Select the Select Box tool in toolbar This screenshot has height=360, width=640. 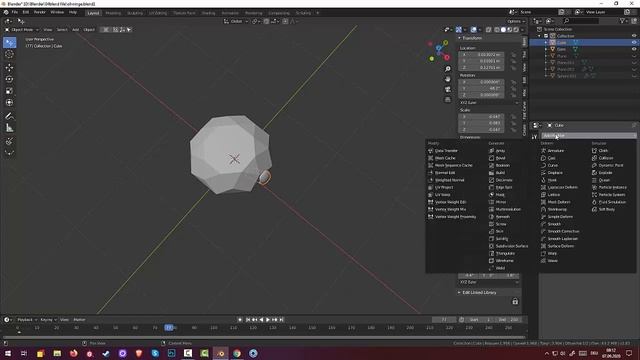(x=9, y=43)
